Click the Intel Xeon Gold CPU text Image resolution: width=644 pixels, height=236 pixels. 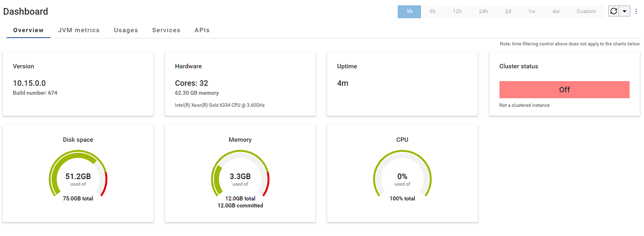click(220, 105)
